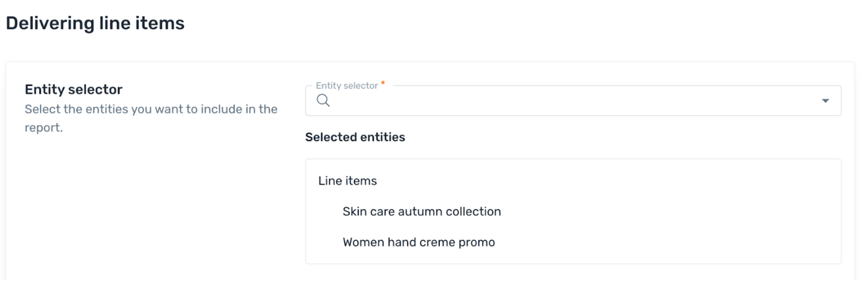Click the Selected entities heading
This screenshot has height=285, width=868.
pos(355,137)
